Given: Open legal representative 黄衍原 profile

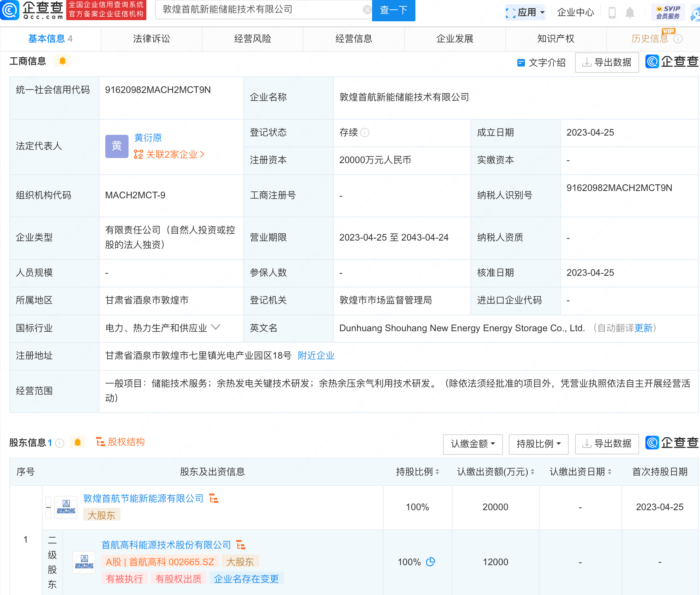Looking at the screenshot, I should [148, 138].
